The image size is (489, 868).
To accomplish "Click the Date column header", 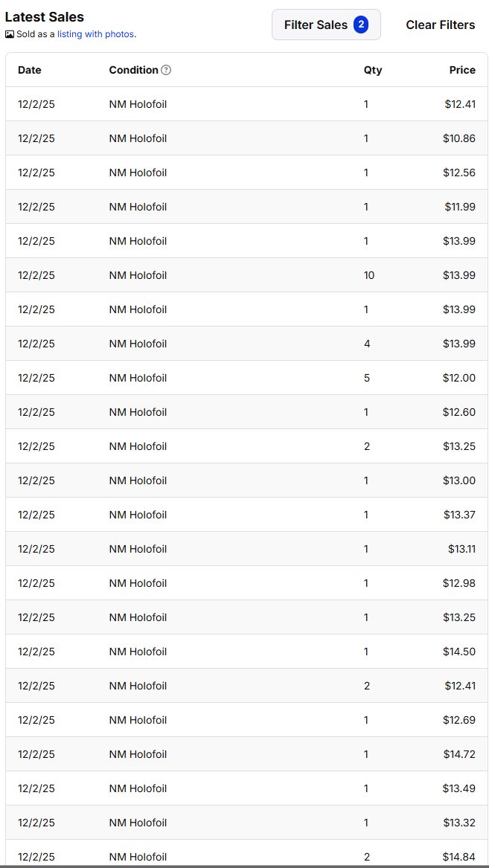I will click(29, 71).
